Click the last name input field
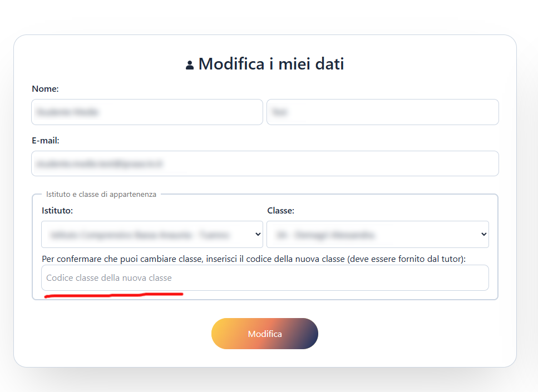The height and width of the screenshot is (392, 538). pos(383,112)
